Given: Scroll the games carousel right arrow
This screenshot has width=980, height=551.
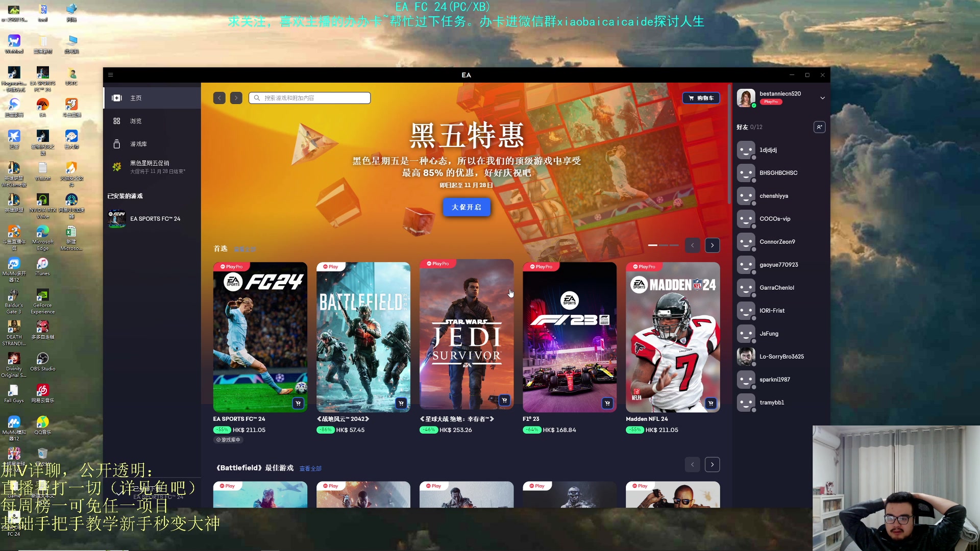Looking at the screenshot, I should [712, 245].
